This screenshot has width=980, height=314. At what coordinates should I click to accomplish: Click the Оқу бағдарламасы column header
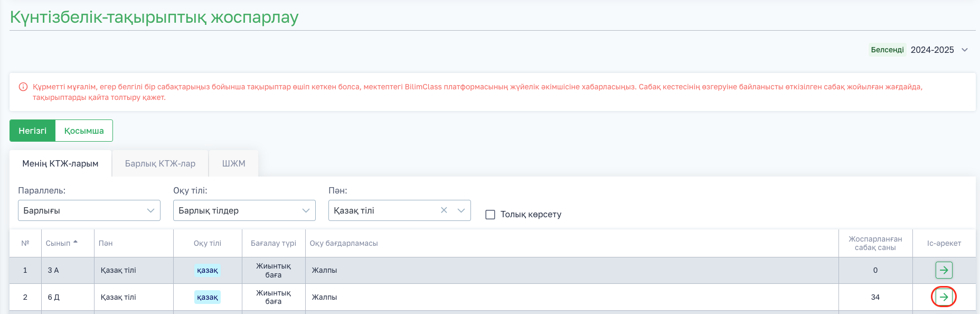(344, 243)
